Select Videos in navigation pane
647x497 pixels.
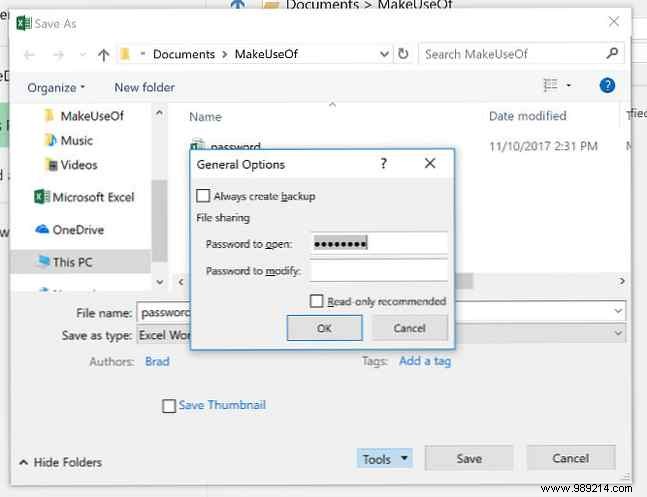72,165
